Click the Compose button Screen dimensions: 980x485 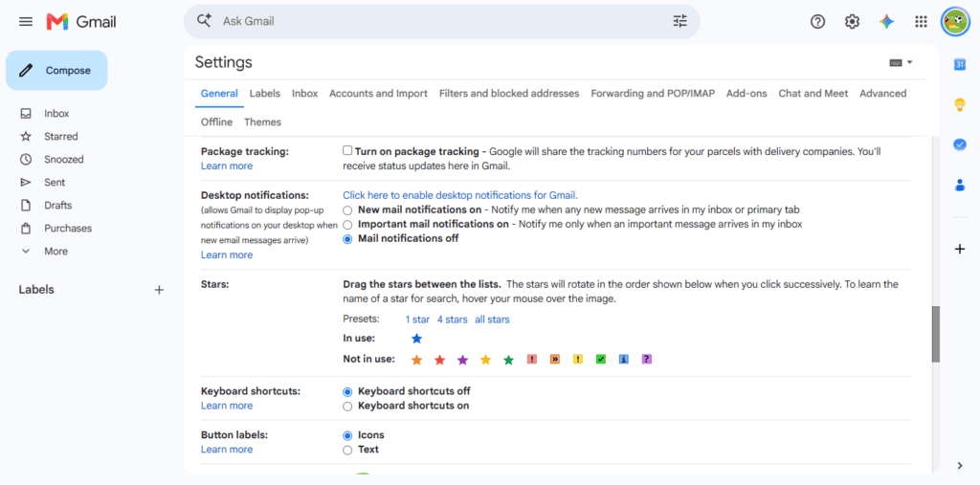[x=56, y=71]
